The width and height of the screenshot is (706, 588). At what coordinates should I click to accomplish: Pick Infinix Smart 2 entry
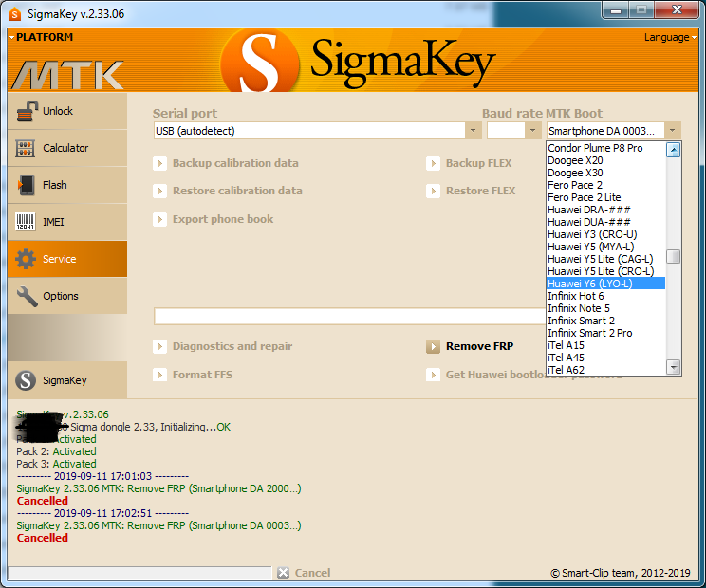(605, 321)
